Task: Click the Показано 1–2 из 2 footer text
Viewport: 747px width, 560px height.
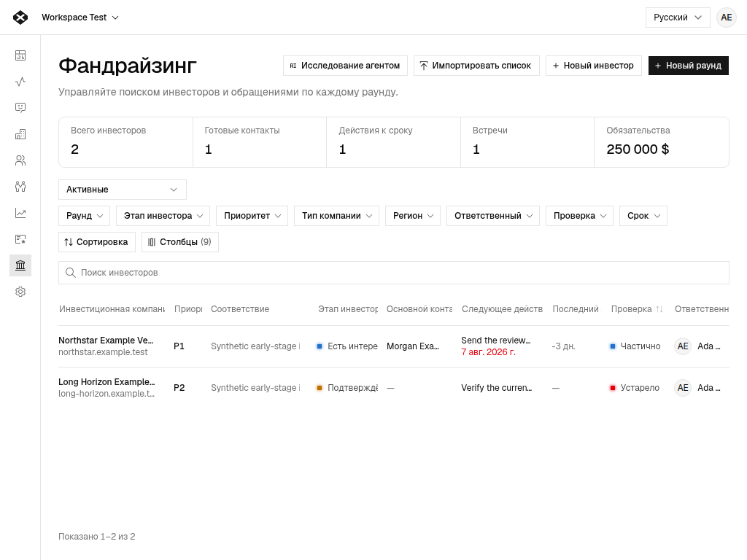Action: [x=97, y=536]
